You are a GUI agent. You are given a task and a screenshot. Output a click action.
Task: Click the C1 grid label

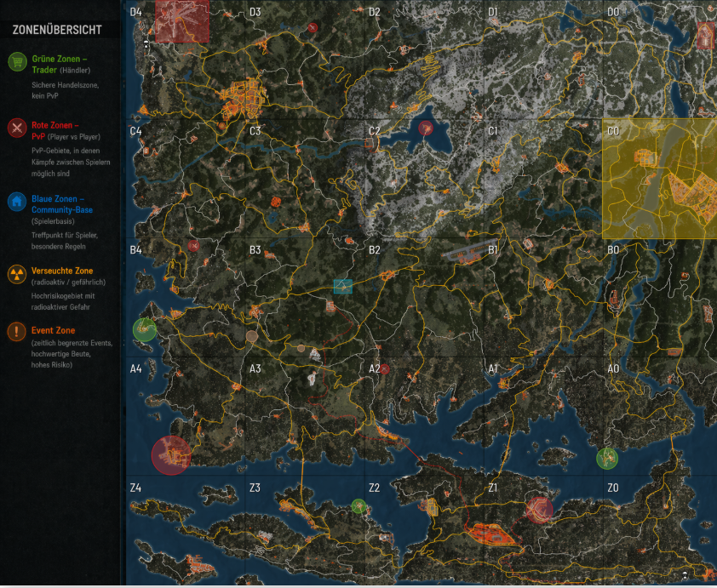493,131
